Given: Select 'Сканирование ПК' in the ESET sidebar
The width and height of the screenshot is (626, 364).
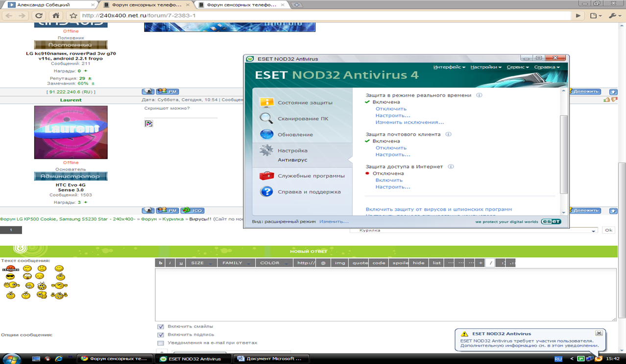Looking at the screenshot, I should pos(303,119).
